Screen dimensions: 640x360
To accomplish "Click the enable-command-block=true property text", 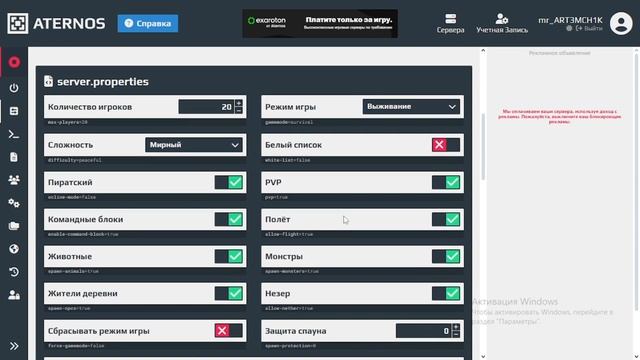I will click(x=83, y=234).
